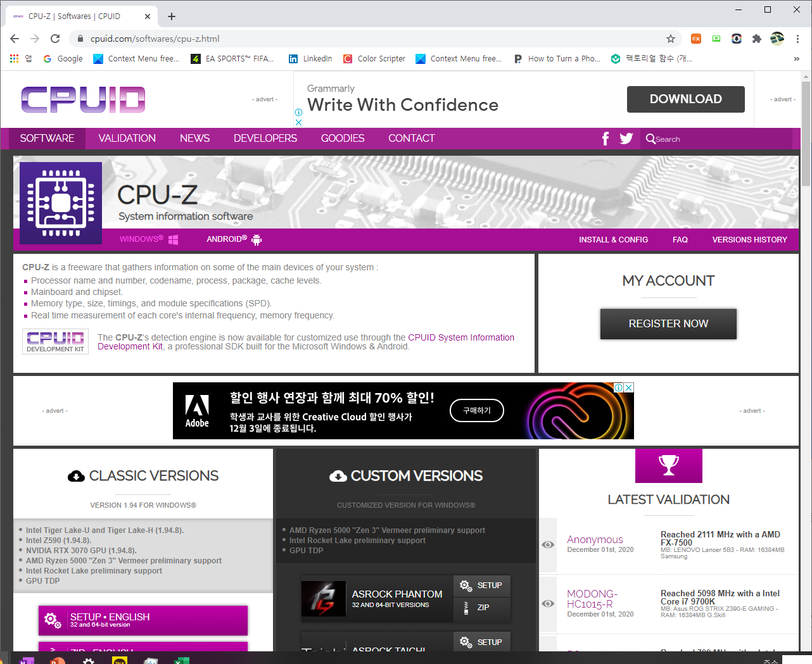This screenshot has width=812, height=664.
Task: Click the search magnifier icon
Action: (650, 139)
